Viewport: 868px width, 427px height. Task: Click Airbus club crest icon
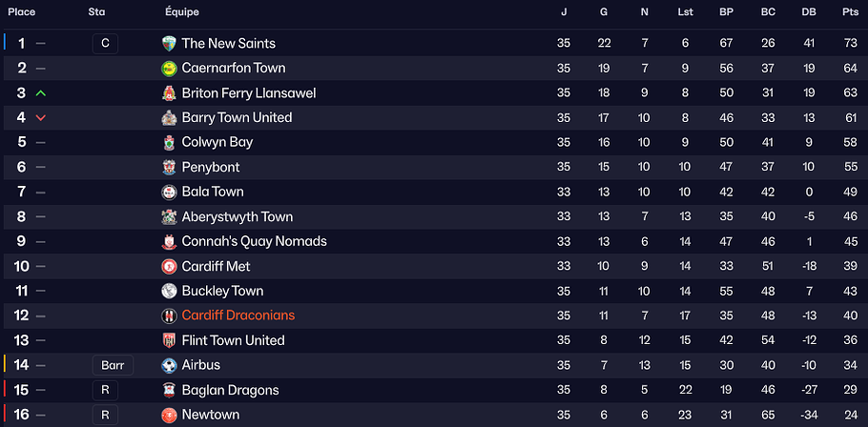tap(169, 365)
